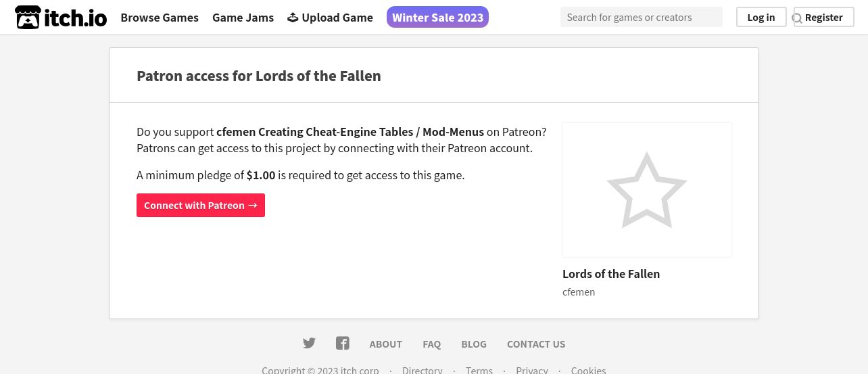
Task: Open the Winter Sale 2023 banner
Action: click(437, 18)
